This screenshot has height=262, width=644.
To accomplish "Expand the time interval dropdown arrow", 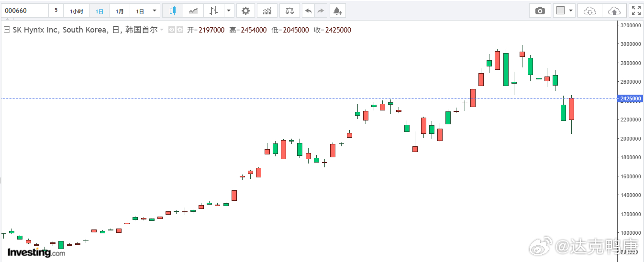I will pyautogui.click(x=155, y=11).
